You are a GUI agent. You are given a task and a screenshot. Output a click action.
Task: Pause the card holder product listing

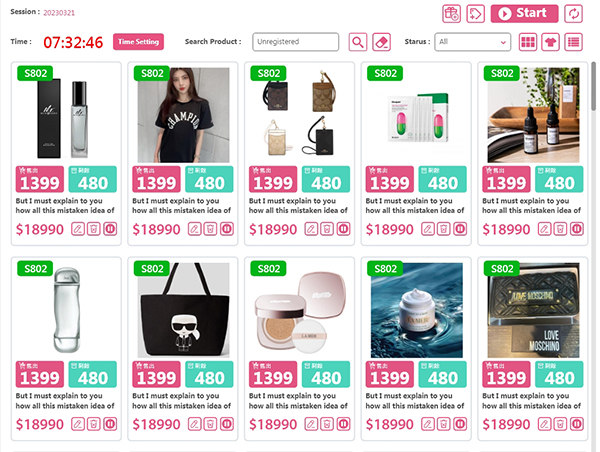[343, 229]
